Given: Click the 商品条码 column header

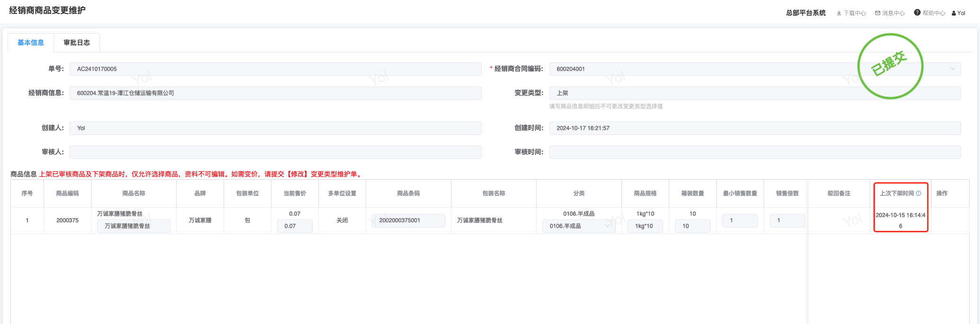Looking at the screenshot, I should coord(408,193).
